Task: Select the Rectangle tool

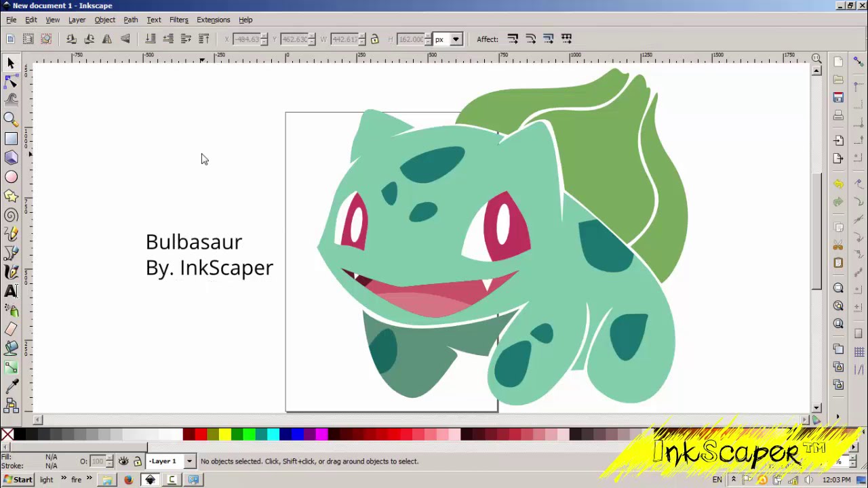Action: 11,138
